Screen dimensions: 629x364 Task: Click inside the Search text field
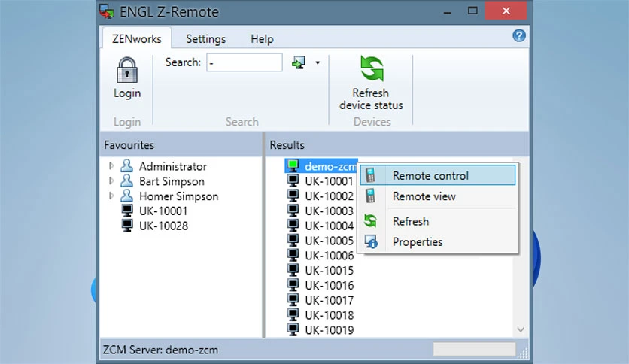(245, 62)
